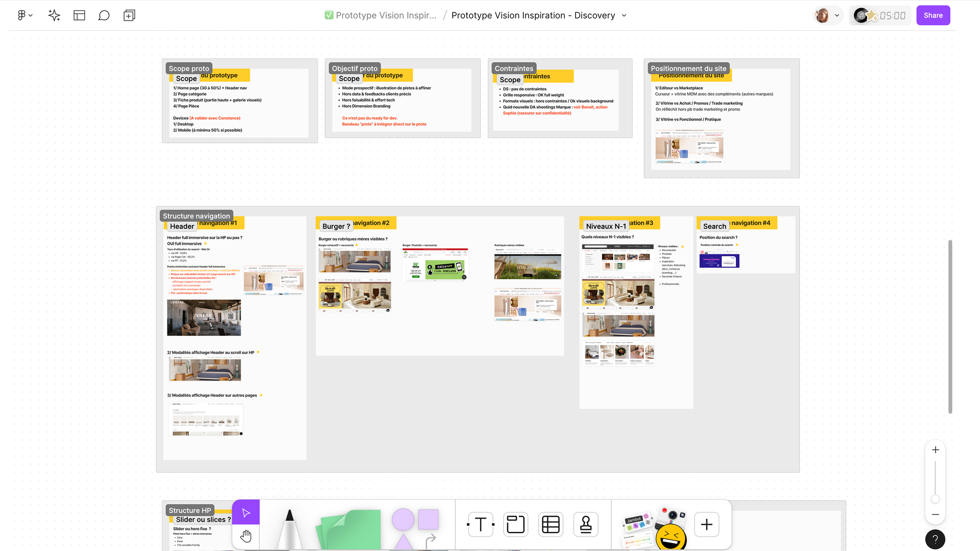Activate the arrow select tool
Image resolution: width=980 pixels, height=551 pixels.
click(246, 513)
